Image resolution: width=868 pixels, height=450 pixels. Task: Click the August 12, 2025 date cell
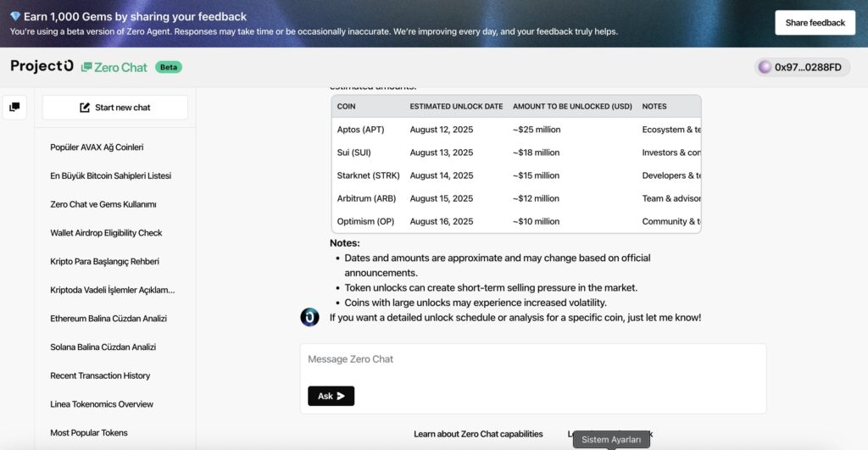441,130
